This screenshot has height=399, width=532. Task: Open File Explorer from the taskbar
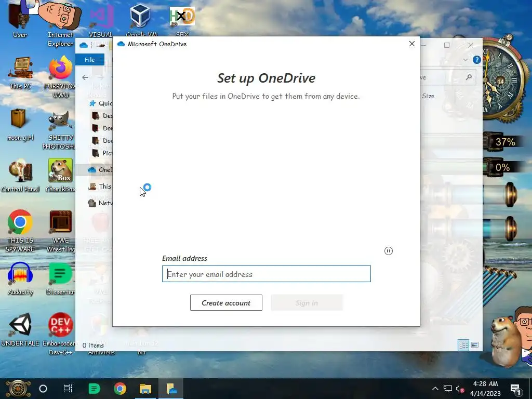pos(145,389)
